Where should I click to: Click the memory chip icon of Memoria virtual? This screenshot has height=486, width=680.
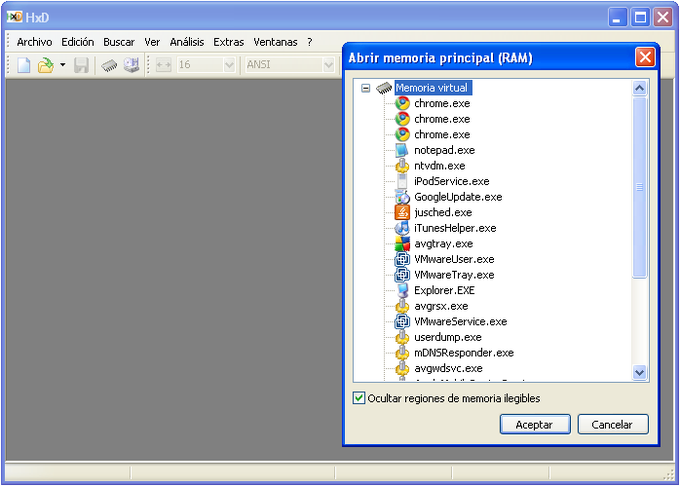[x=384, y=88]
